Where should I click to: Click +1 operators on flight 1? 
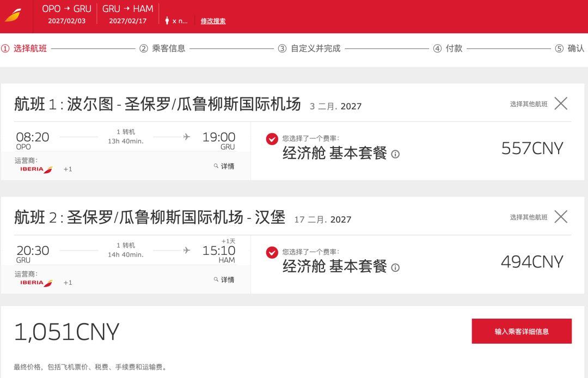coord(68,169)
